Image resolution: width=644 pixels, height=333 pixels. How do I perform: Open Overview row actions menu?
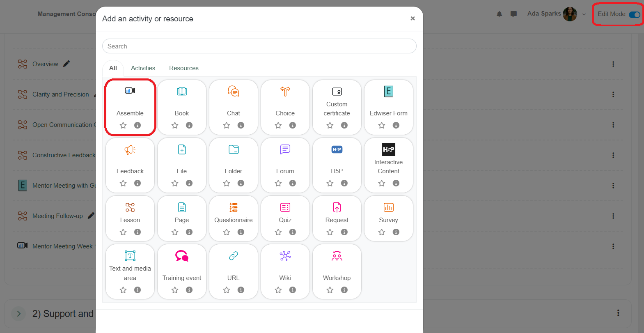tap(613, 64)
